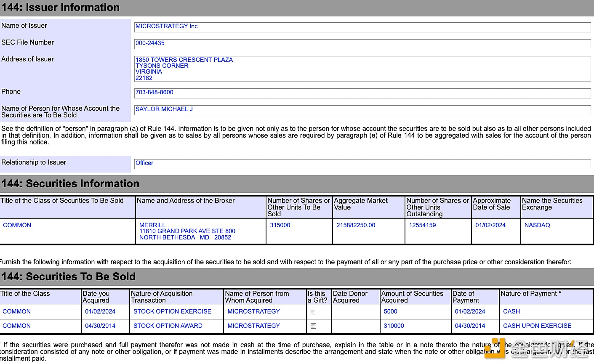Select shares to be sold value 315000

tap(280, 225)
